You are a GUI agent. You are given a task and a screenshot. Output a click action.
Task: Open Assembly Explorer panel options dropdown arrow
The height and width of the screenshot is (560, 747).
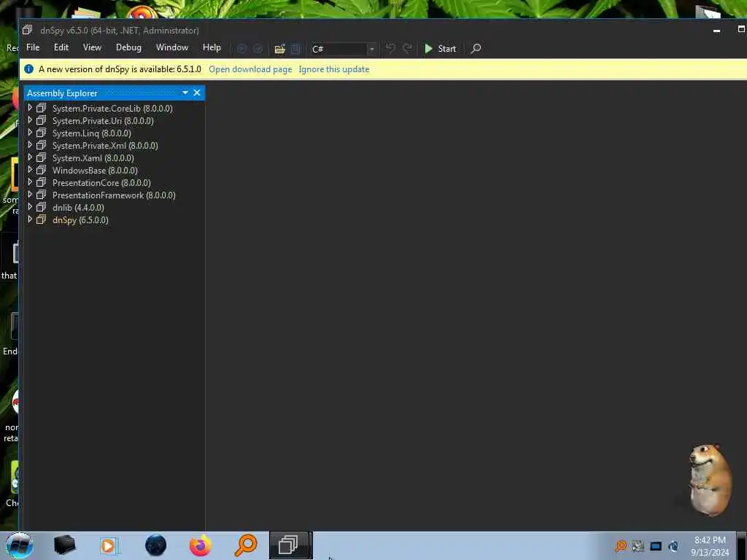pos(185,93)
